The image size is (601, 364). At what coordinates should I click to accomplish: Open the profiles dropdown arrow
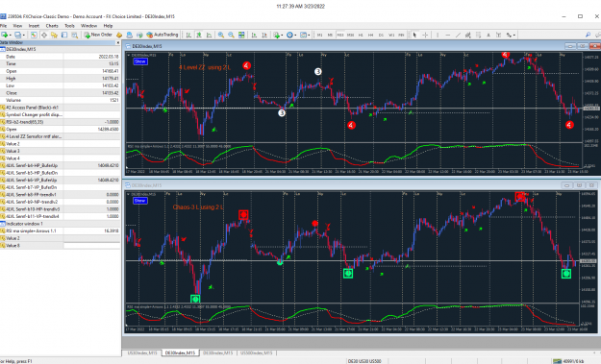pyautogui.click(x=24, y=35)
